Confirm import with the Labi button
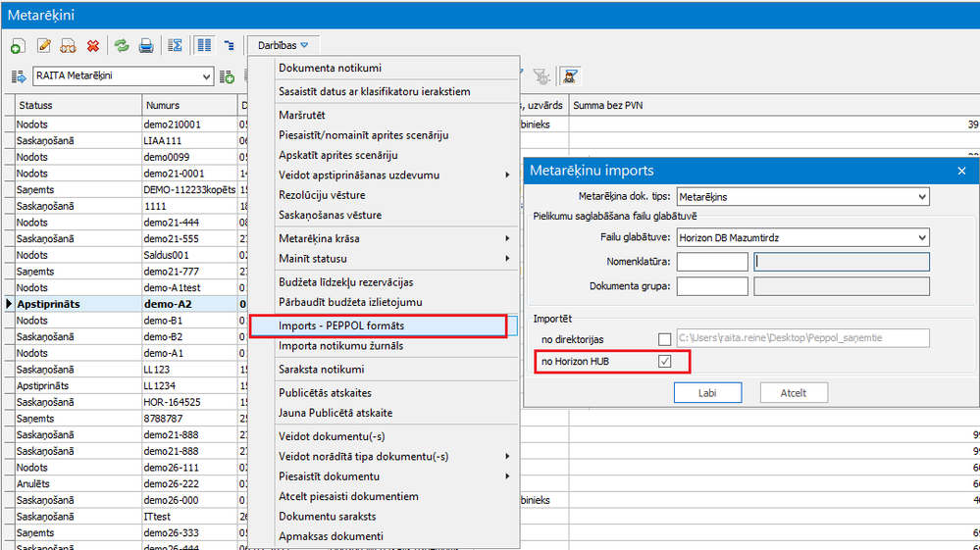 707,393
